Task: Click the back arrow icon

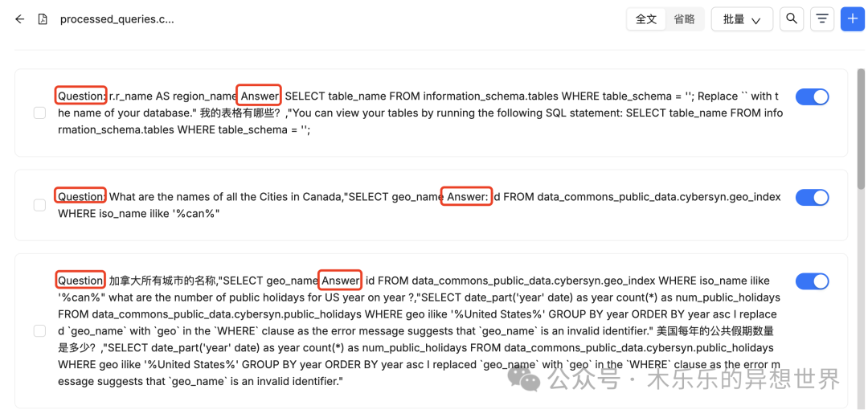Action: (20, 19)
